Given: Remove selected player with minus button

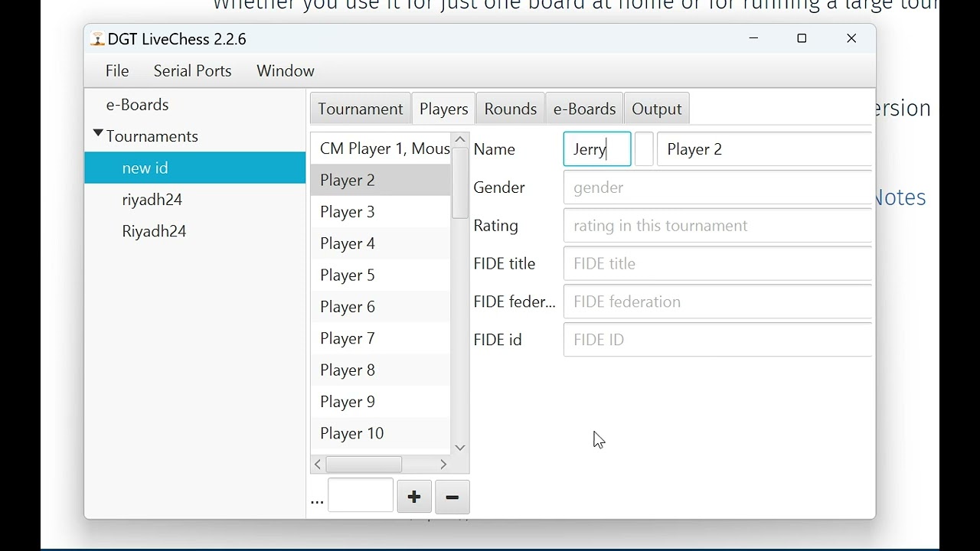Looking at the screenshot, I should (x=452, y=497).
